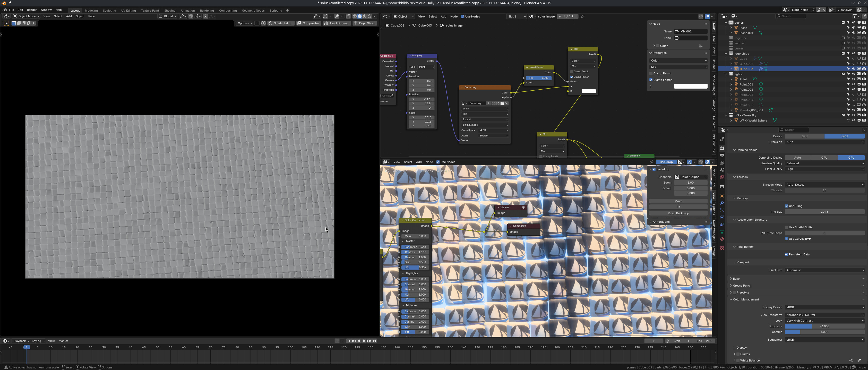Switch to the Geometry Nodes workspace
868x370 pixels.
point(253,11)
